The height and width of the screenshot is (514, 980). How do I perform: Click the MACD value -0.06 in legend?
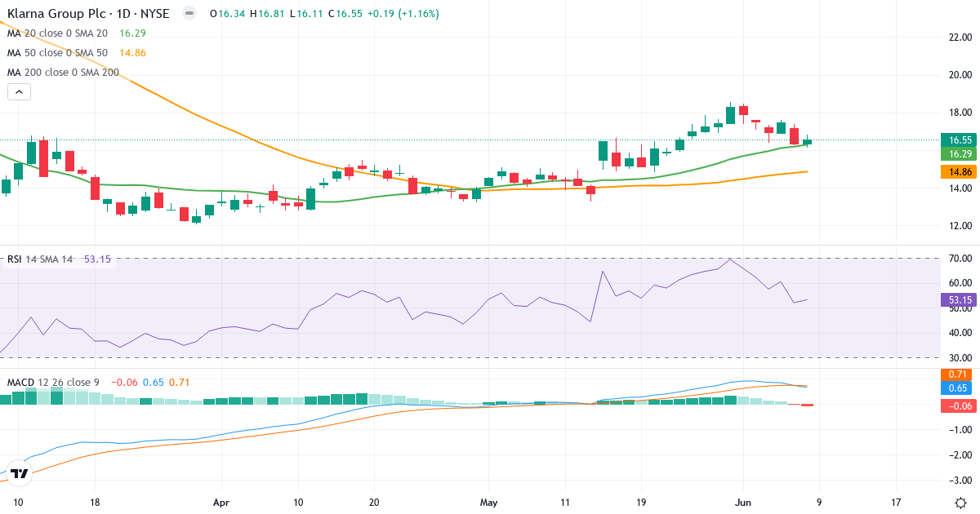(x=125, y=382)
